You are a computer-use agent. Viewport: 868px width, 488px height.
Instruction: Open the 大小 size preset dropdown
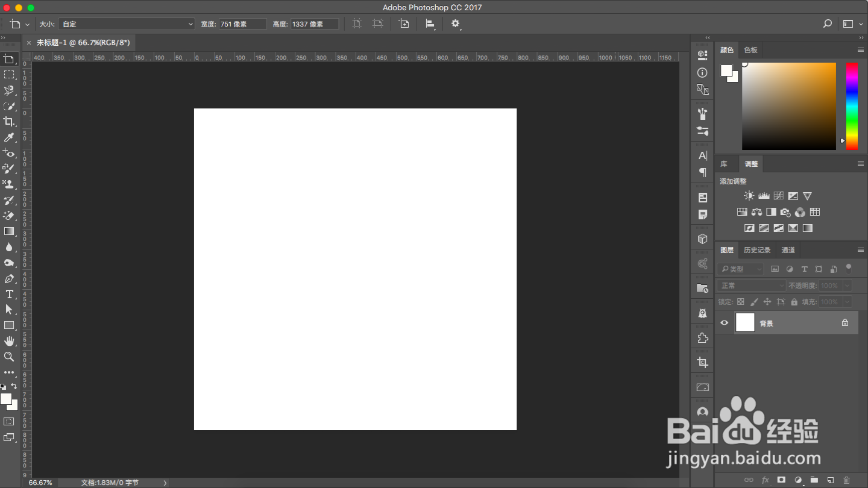(x=127, y=24)
